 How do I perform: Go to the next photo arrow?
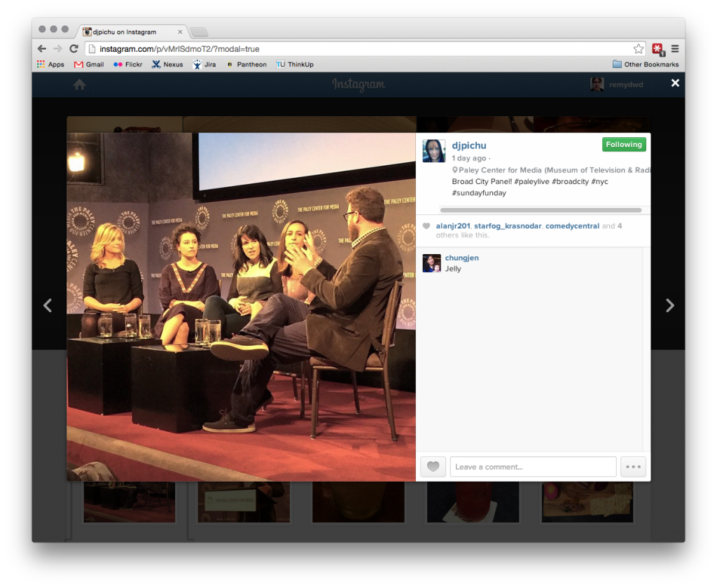coord(669,305)
